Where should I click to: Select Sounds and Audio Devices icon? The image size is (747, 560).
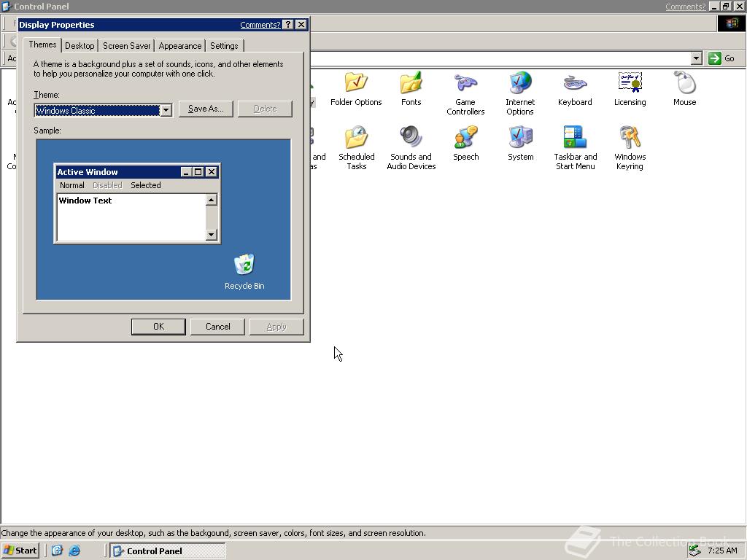point(411,147)
